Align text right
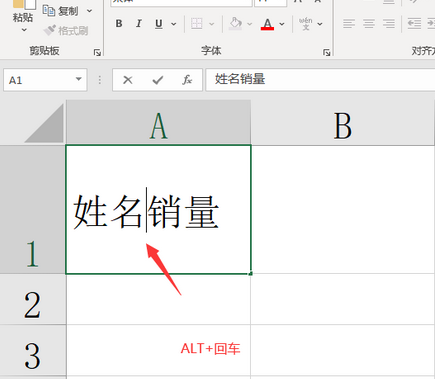 point(389,24)
